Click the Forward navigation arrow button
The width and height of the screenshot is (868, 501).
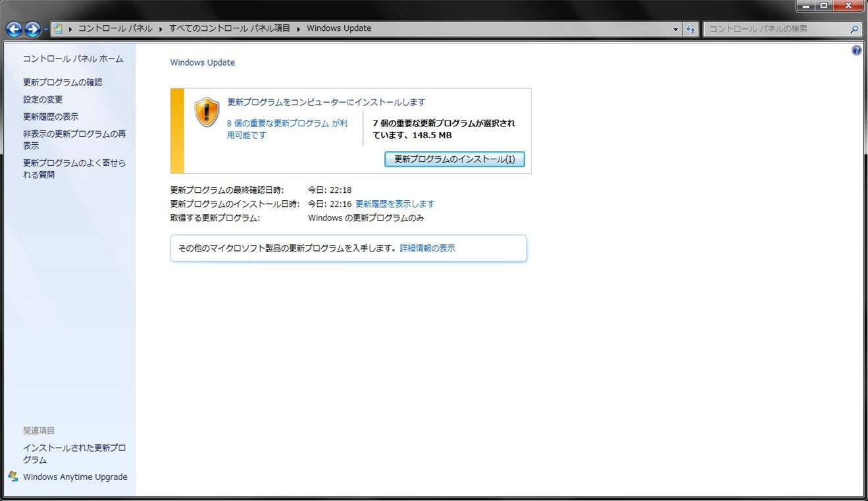(32, 29)
